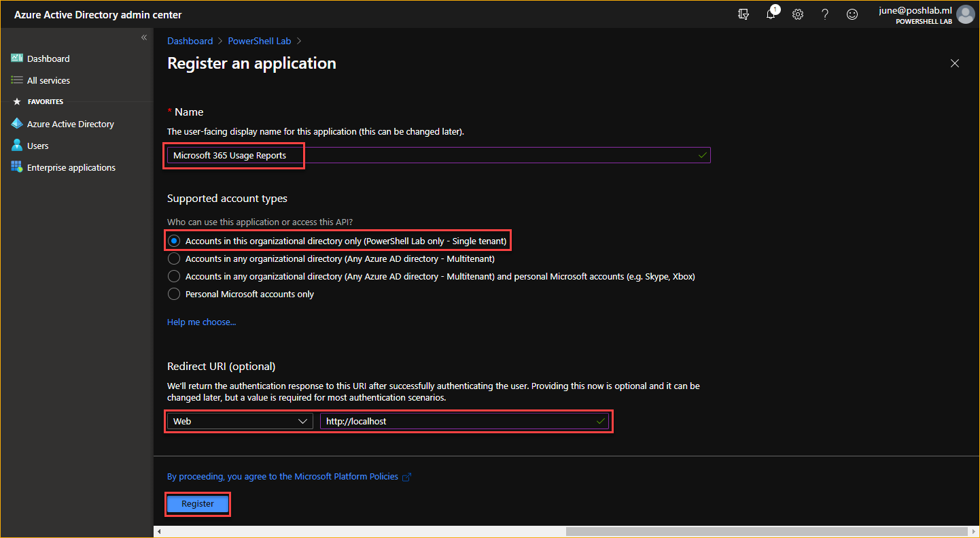
Task: Click the Dashboard icon in the sidebar
Action: coord(17,58)
